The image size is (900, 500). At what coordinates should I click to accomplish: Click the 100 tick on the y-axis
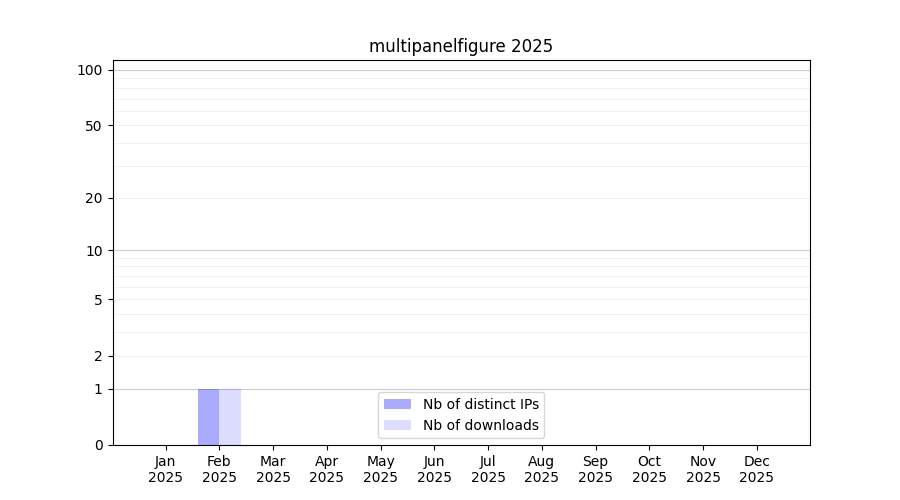coord(90,70)
